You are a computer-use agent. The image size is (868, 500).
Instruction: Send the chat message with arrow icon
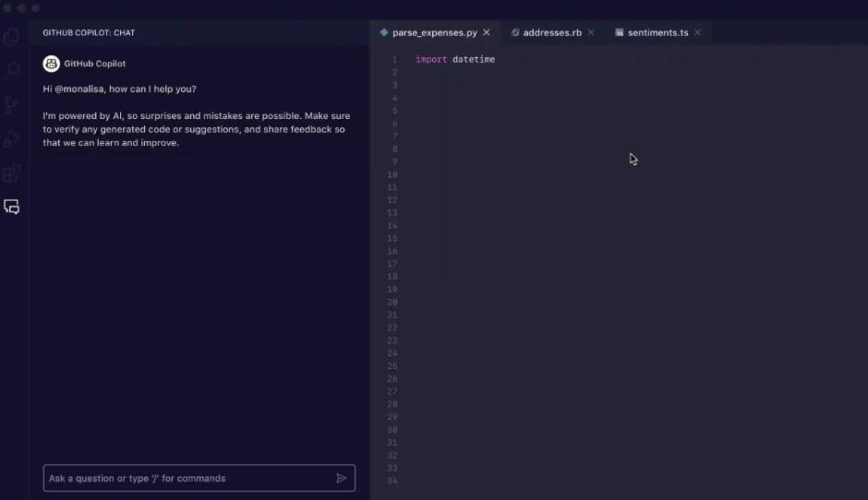341,478
